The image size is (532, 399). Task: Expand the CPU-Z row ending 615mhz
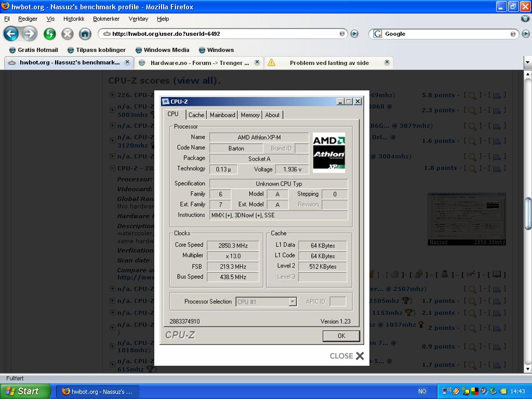click(112, 364)
